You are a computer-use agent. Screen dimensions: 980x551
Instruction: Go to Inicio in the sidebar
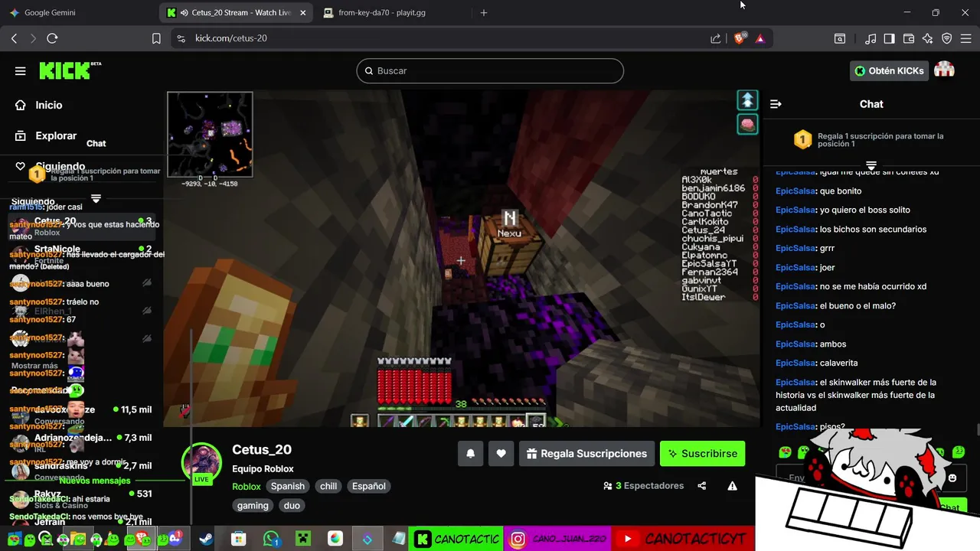click(49, 105)
